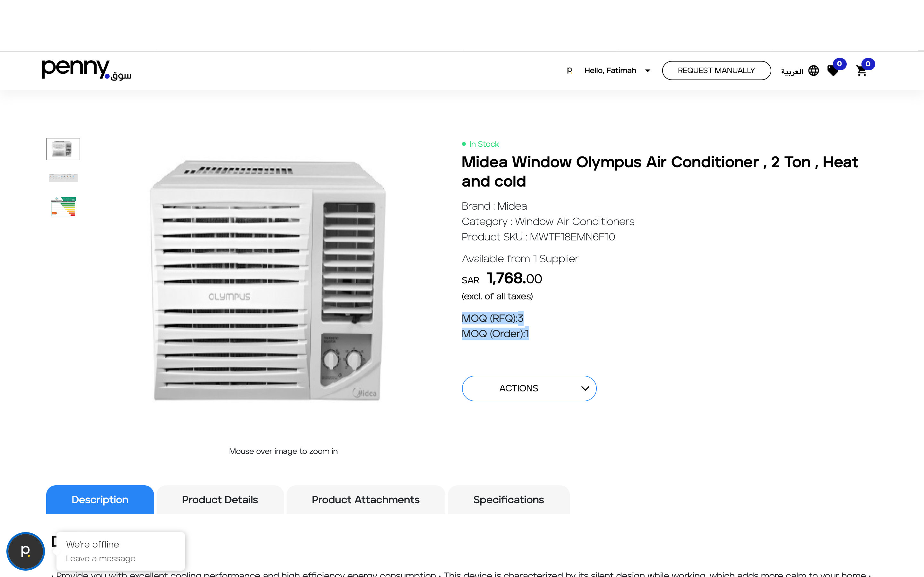The image size is (924, 577).
Task: Open the Product Attachments tab
Action: [x=365, y=499]
